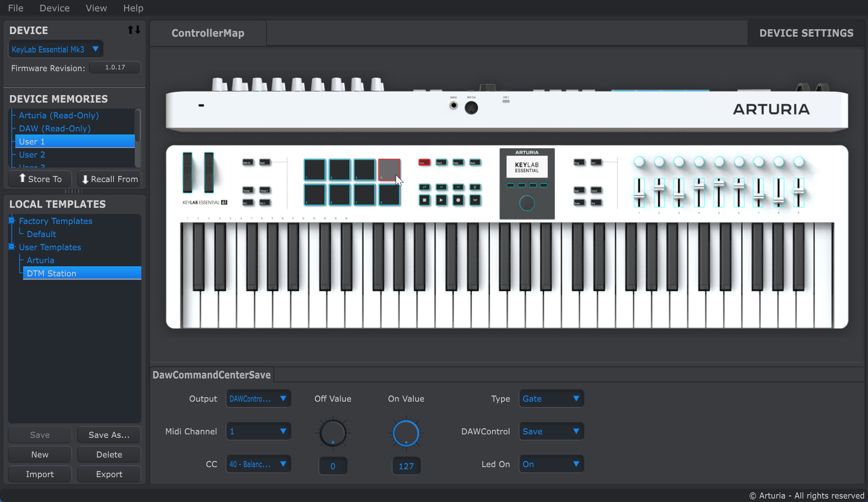Click the Recall From button
The width and height of the screenshot is (868, 502).
[x=109, y=179]
